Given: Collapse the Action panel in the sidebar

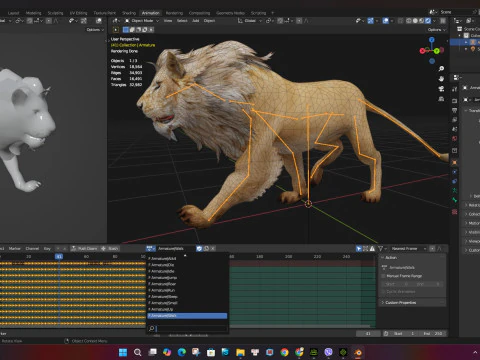Looking at the screenshot, I should 390,258.
